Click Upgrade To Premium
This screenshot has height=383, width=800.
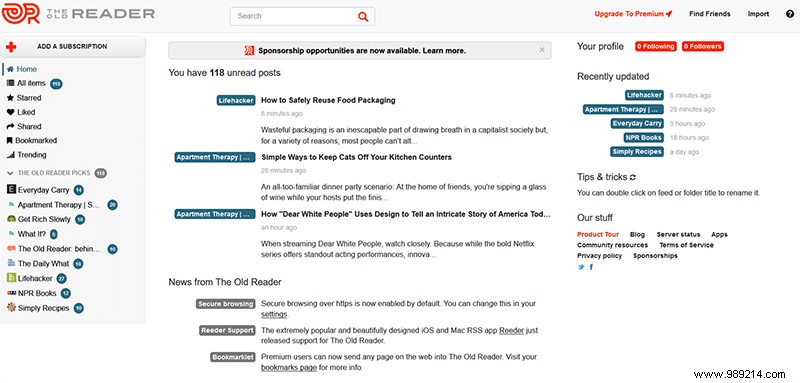point(633,14)
